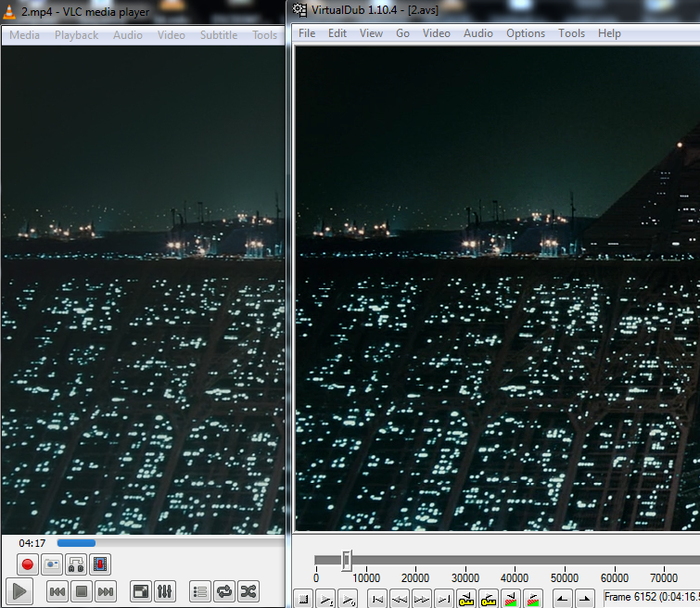700x608 pixels.
Task: Open VirtualDub Help menu
Action: pyautogui.click(x=609, y=33)
